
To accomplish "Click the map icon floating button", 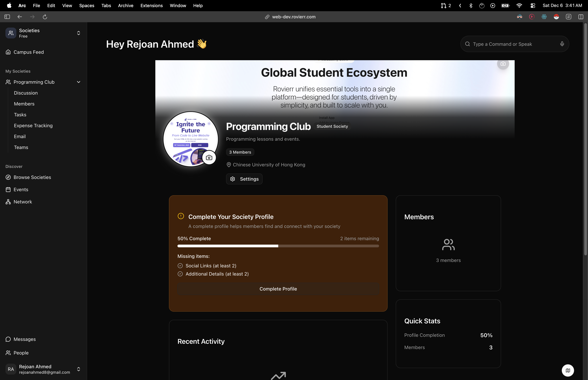I will click(x=568, y=370).
